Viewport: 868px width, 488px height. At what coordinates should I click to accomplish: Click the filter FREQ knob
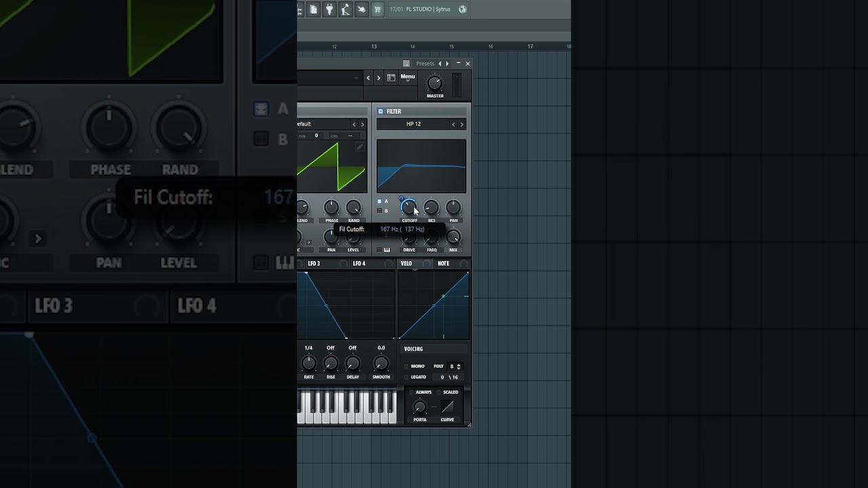pos(431,237)
